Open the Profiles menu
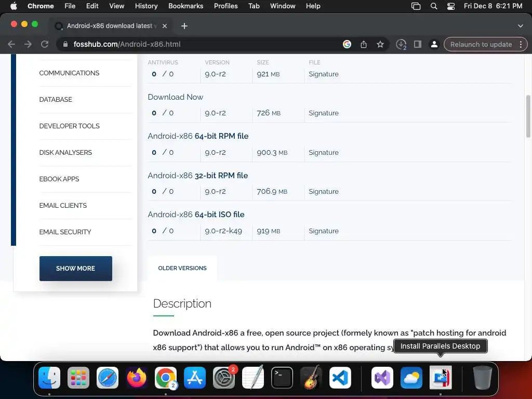The image size is (532, 399). click(225, 6)
